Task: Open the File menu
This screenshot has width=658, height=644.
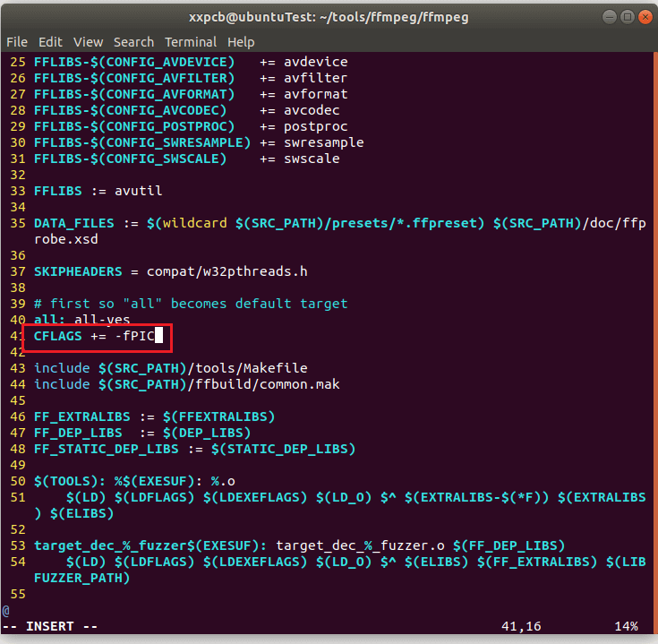Action: (x=17, y=42)
